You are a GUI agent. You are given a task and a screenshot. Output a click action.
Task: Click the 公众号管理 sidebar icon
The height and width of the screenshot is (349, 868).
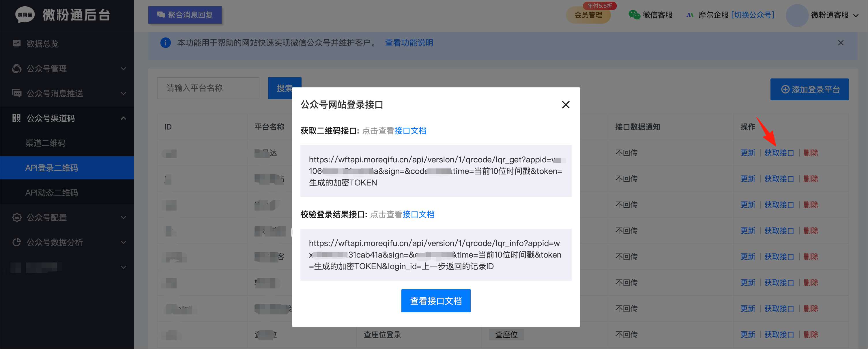[x=16, y=68]
